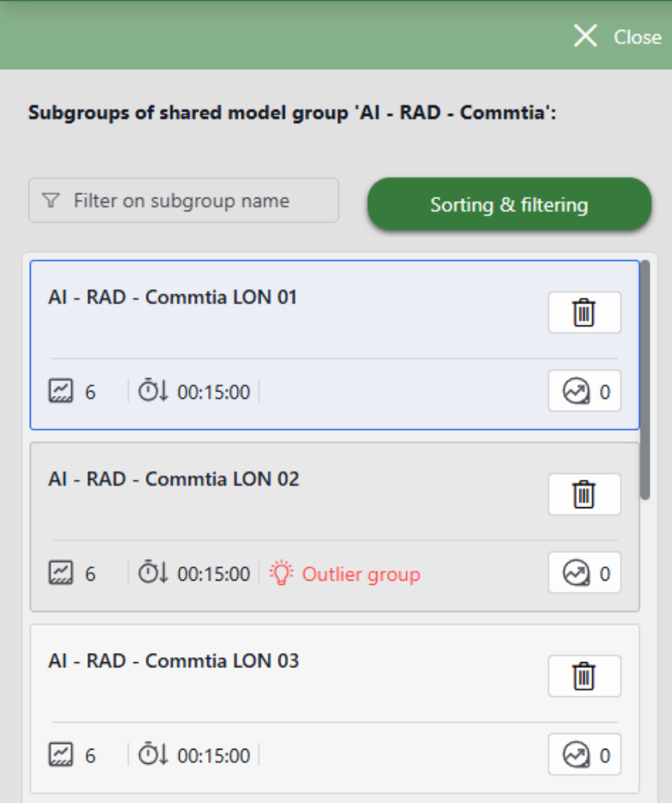Click the filter funnel icon in search field
This screenshot has height=803, width=672.
tap(51, 200)
